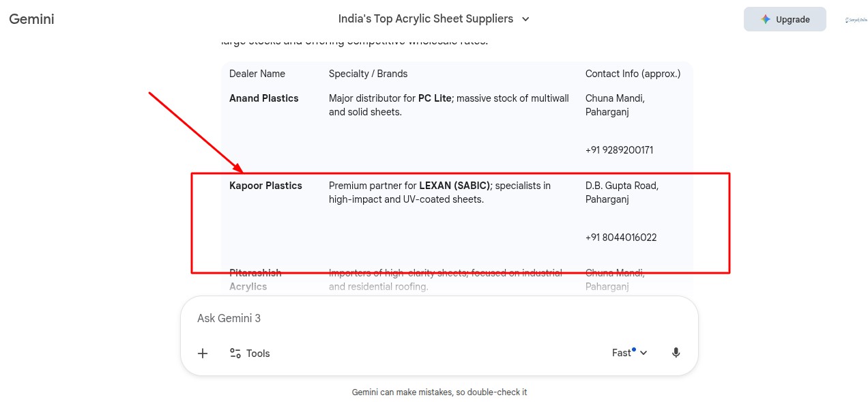868x402 pixels.
Task: Open the Fast model selector
Action: tap(629, 353)
